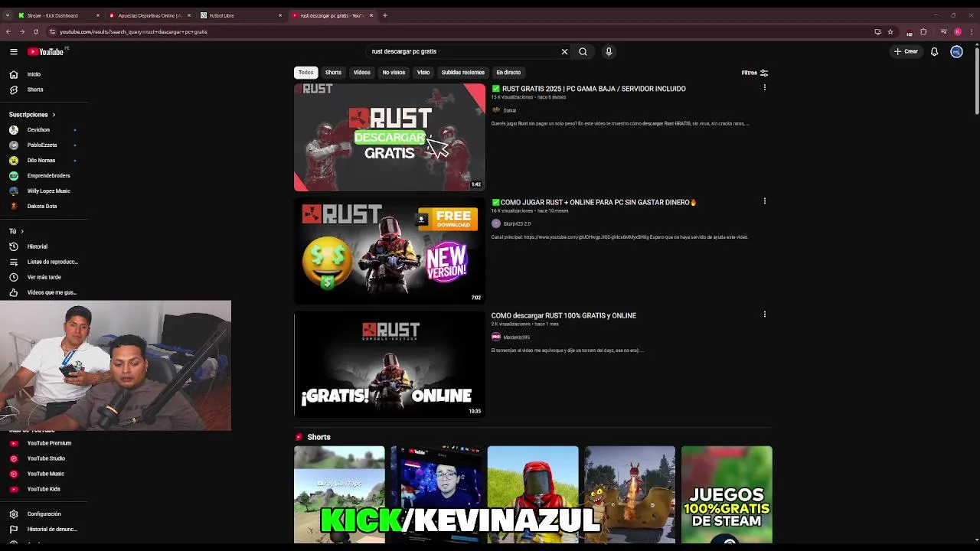Expand the Suscripciones section
Image resolution: width=980 pixels, height=551 pixels.
32,115
